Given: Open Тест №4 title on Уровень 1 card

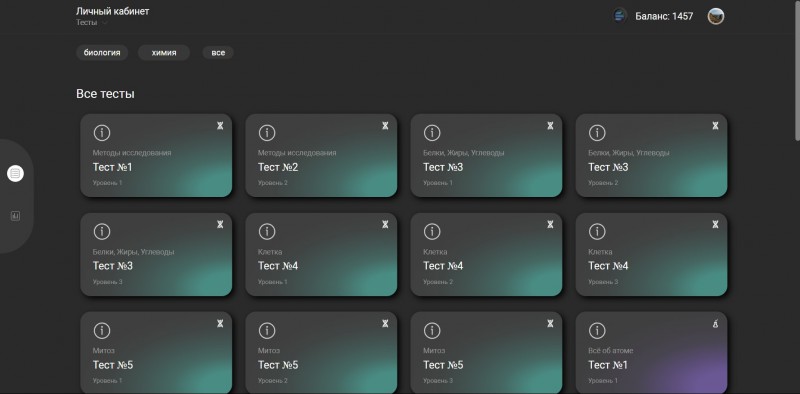Looking at the screenshot, I should tap(278, 266).
